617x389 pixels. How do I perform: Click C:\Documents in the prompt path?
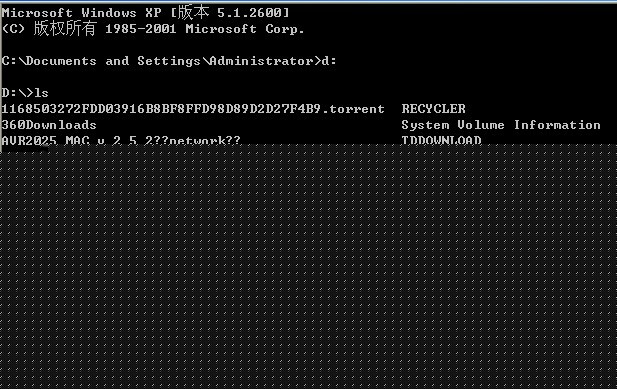point(49,61)
